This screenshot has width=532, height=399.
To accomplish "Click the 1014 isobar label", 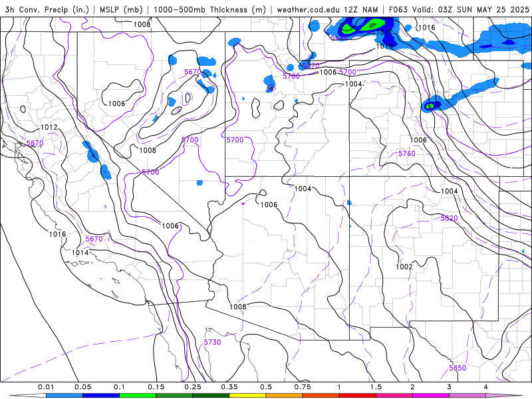I will click(80, 253).
